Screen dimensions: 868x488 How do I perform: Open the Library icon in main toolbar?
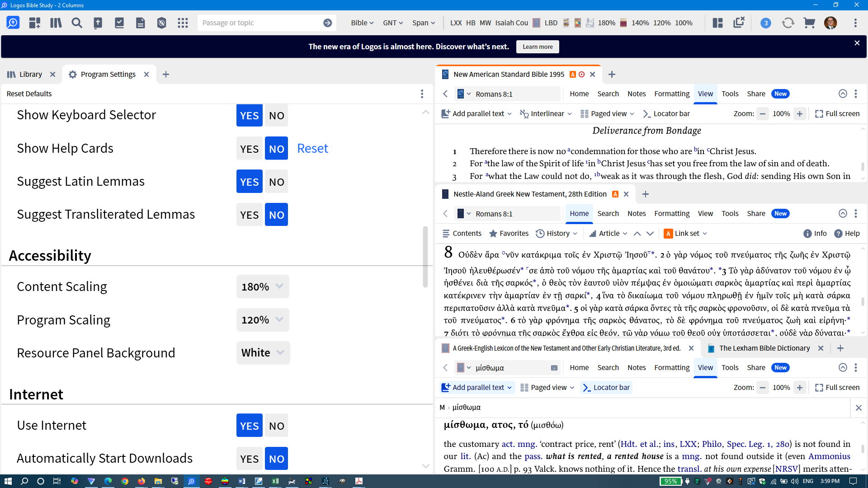click(56, 23)
